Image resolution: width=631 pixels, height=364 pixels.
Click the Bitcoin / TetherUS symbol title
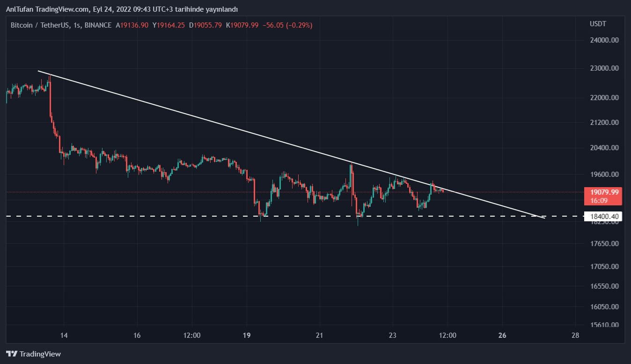(39, 25)
